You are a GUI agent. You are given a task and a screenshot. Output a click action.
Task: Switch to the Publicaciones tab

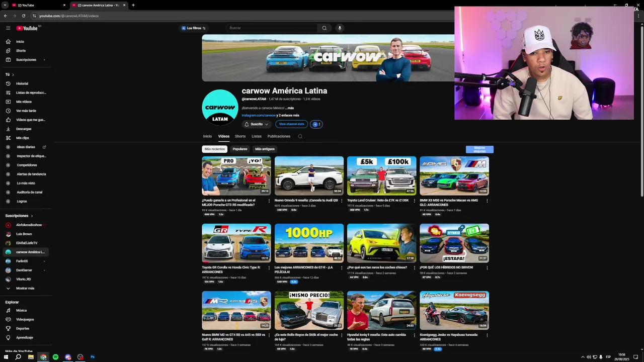(279, 136)
